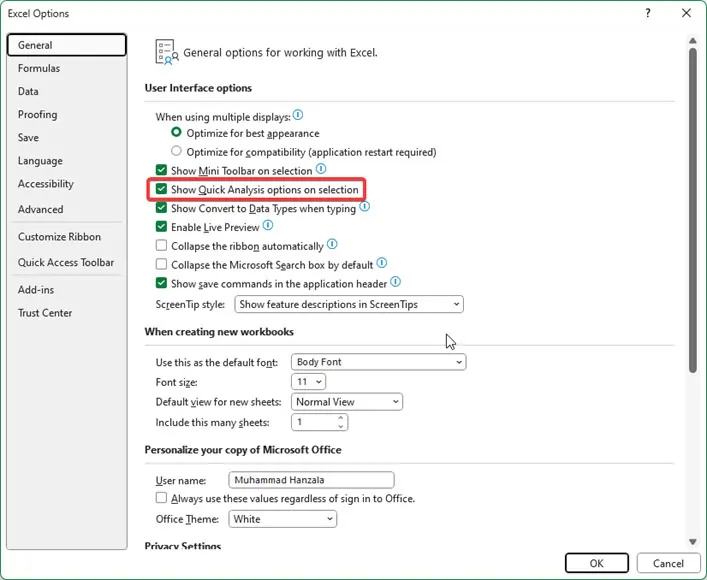The height and width of the screenshot is (580, 707).
Task: Click the vertical scrollbar thumb
Action: (x=693, y=210)
